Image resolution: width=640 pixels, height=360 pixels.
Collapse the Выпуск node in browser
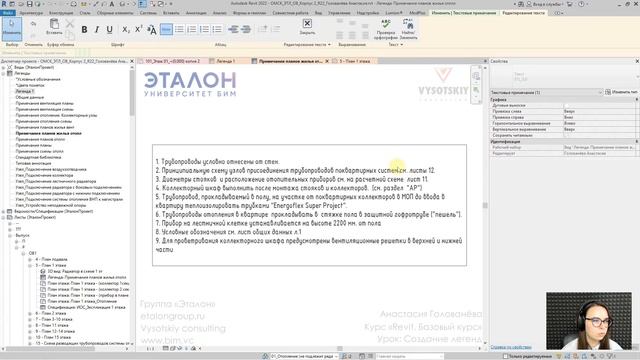10,236
